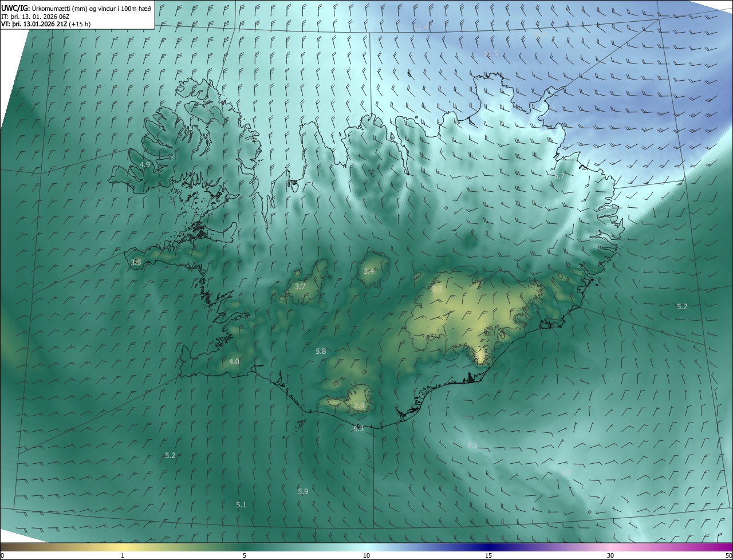Screen dimensions: 733x560
Task: Click the 5.1 value in the southern sea
Action: click(x=241, y=504)
